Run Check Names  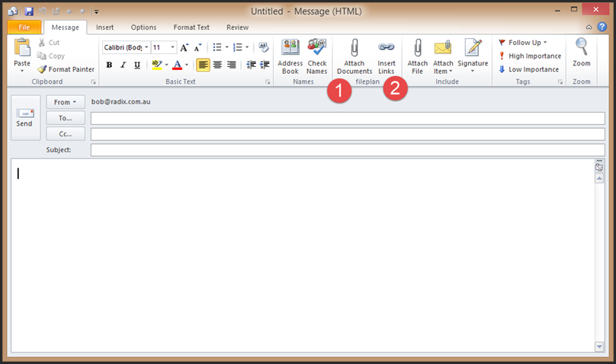click(x=316, y=56)
